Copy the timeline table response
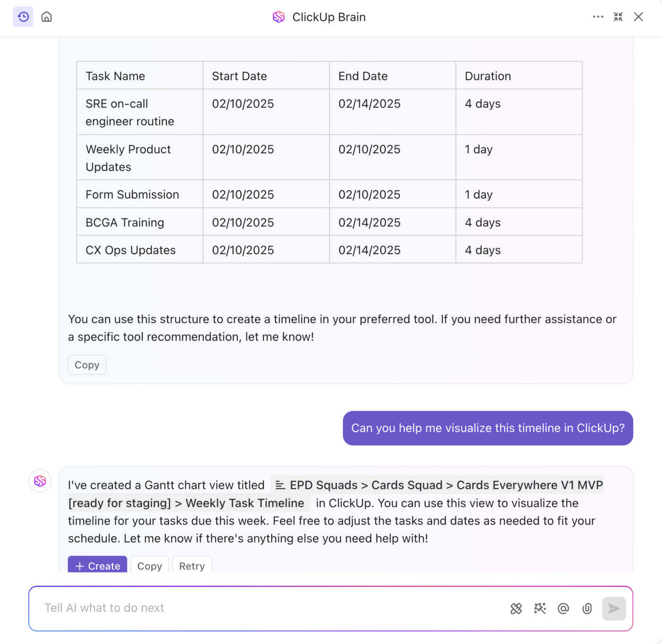The image size is (662, 644). pyautogui.click(x=87, y=365)
